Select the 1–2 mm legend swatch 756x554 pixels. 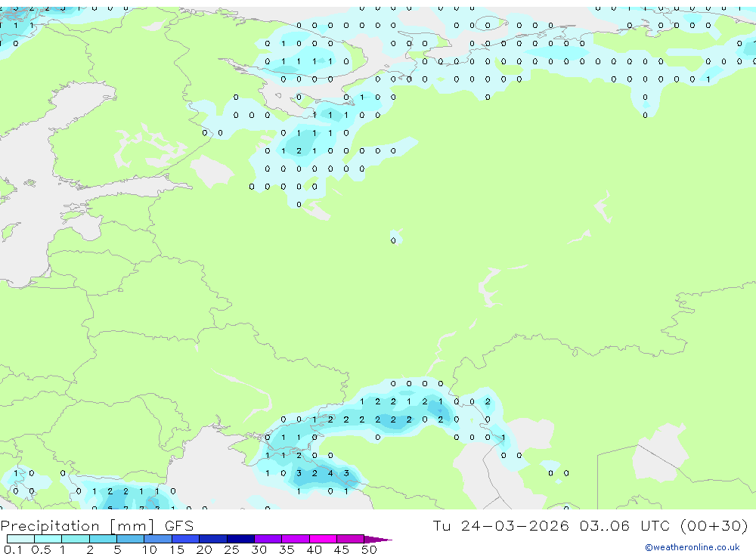point(76,539)
